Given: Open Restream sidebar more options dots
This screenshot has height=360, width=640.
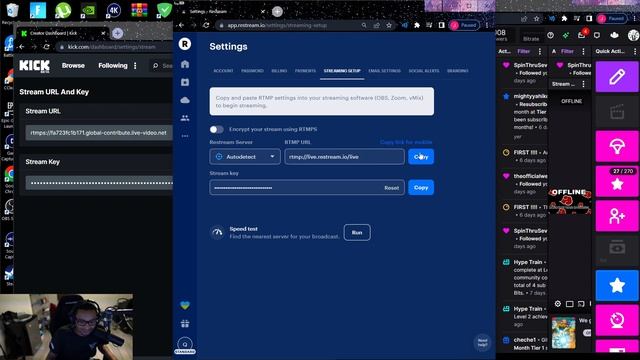Looking at the screenshot, I should 185,136.
